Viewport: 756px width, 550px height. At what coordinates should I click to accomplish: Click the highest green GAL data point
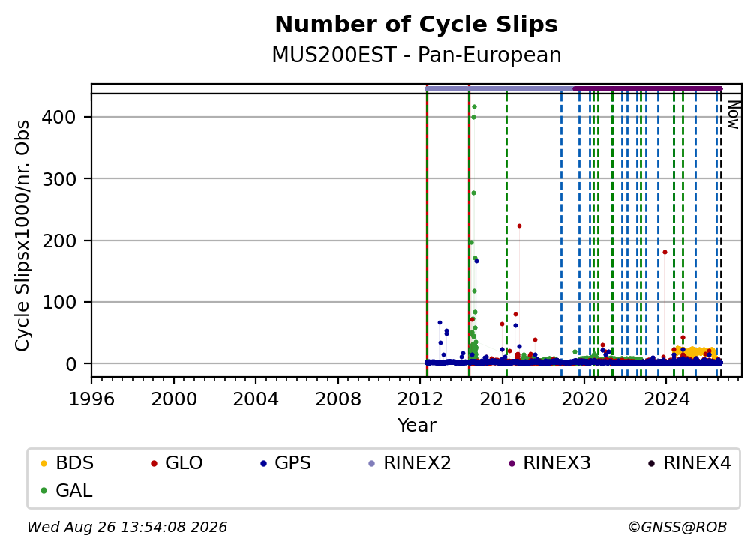(x=474, y=107)
